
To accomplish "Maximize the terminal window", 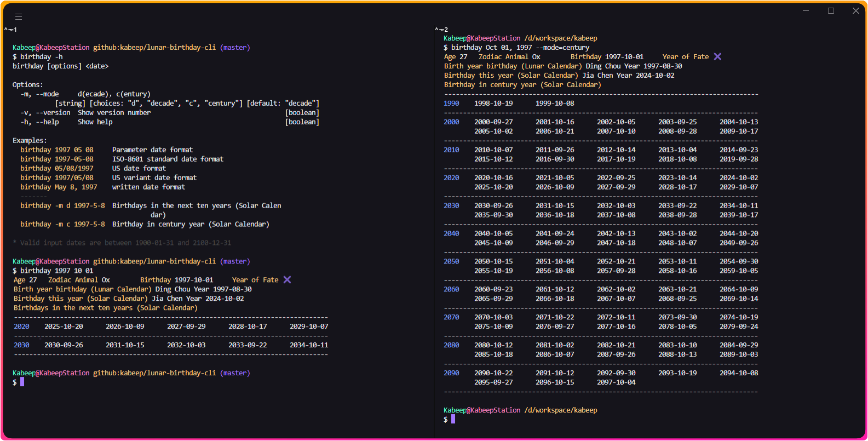I will pyautogui.click(x=831, y=10).
